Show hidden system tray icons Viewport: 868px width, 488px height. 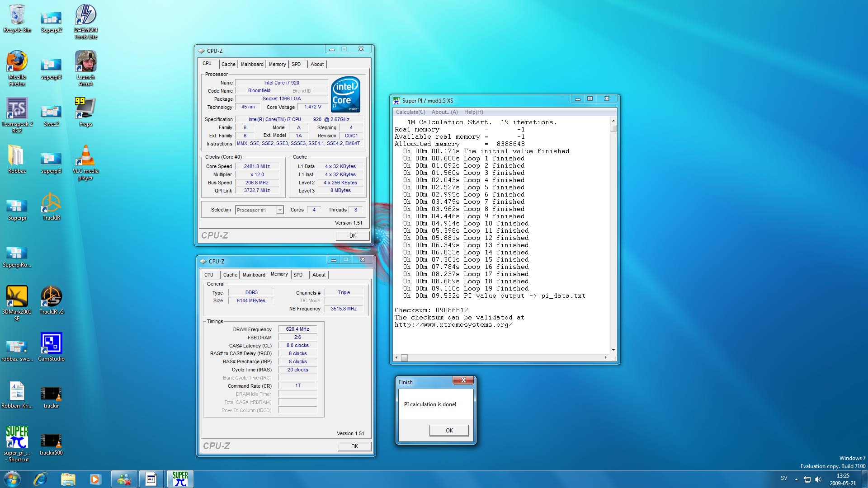coord(796,479)
